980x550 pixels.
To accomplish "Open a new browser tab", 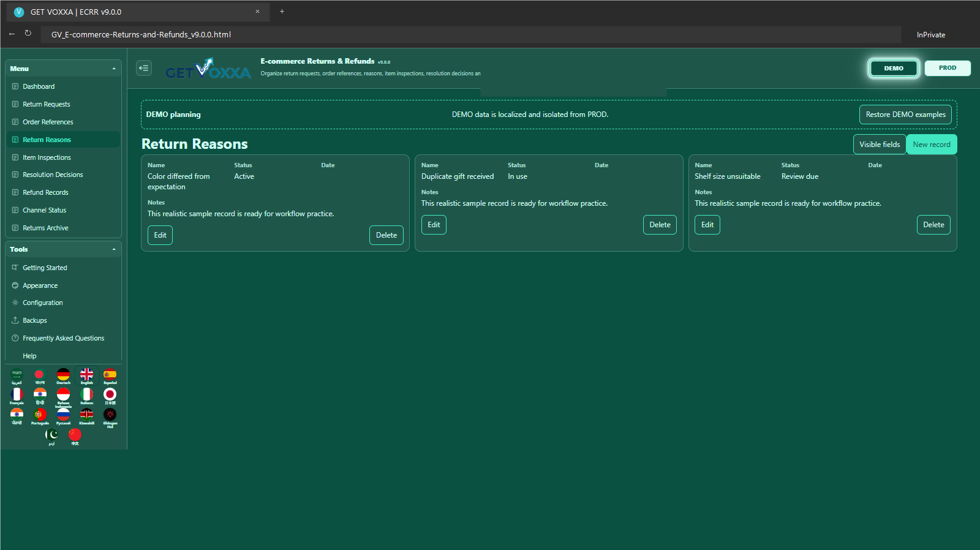I will pyautogui.click(x=282, y=11).
